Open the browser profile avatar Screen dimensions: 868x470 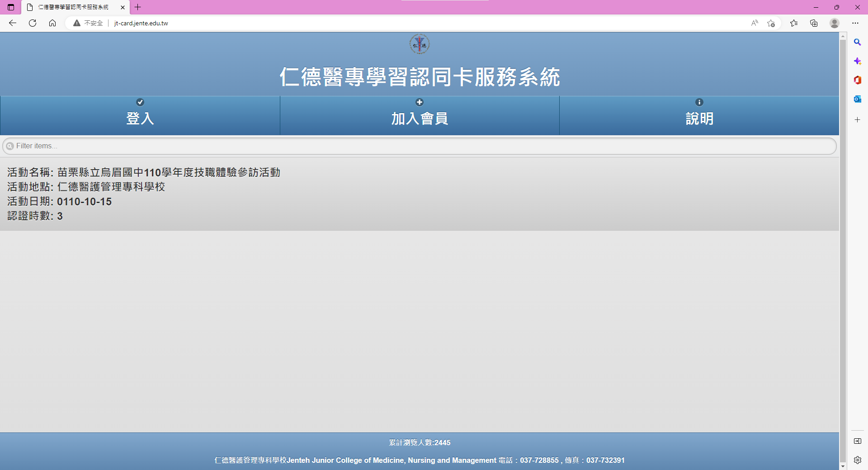pos(835,23)
